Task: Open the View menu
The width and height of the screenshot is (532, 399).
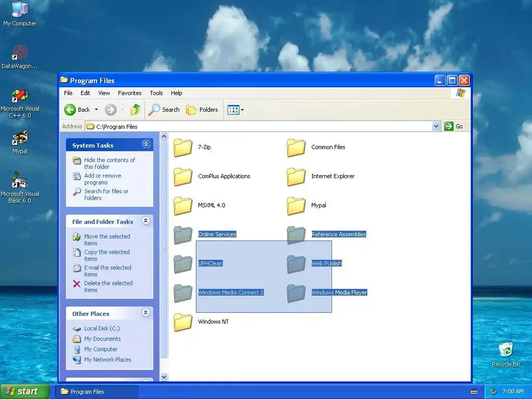Action: pyautogui.click(x=104, y=93)
